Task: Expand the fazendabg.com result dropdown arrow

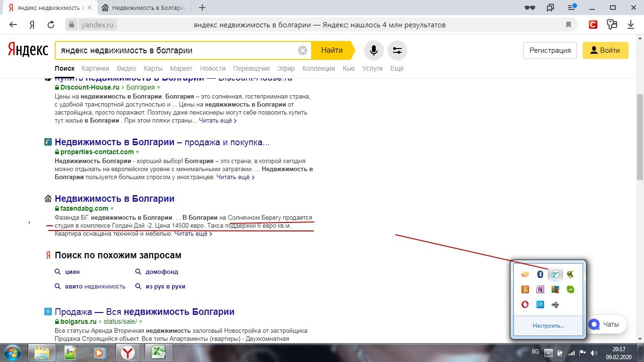Action: click(112, 209)
